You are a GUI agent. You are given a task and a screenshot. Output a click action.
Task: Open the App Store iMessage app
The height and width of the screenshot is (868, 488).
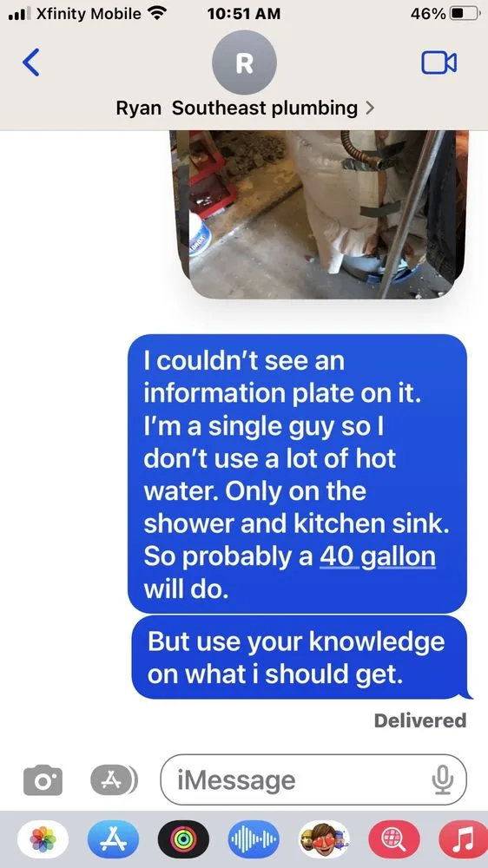click(x=113, y=839)
